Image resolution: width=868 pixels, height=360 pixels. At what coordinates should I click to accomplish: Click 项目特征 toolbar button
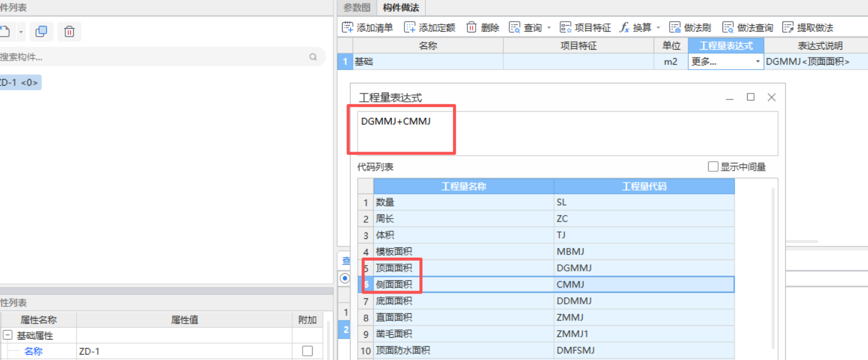(x=585, y=28)
